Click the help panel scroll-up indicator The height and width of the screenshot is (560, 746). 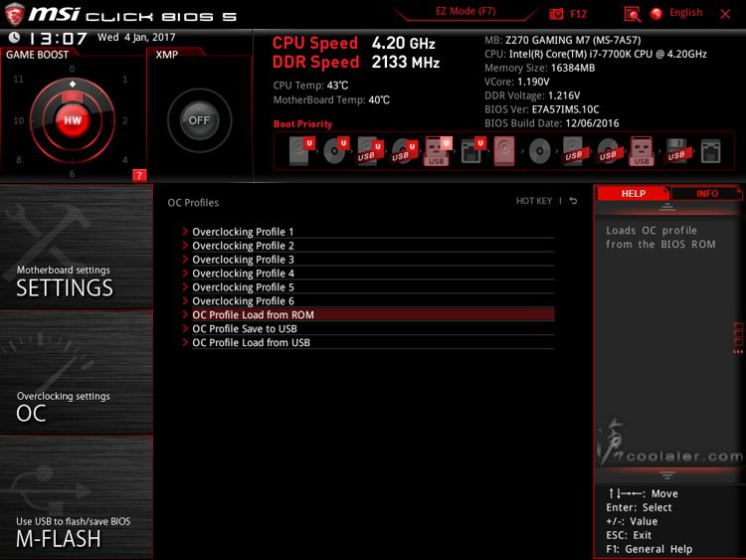click(667, 207)
